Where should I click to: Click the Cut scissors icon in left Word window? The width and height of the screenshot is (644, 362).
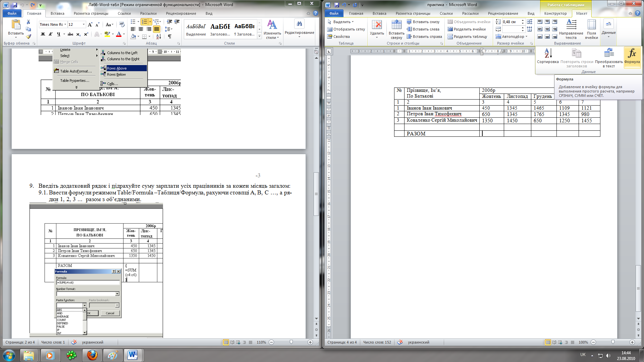point(29,22)
